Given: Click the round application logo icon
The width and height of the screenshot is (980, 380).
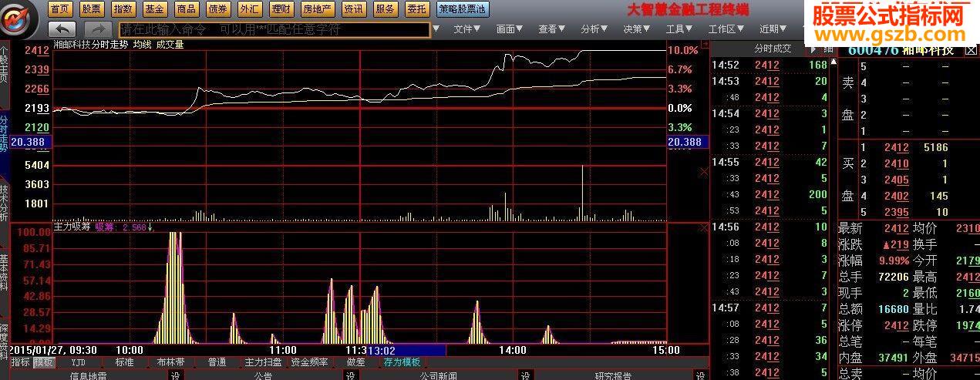Looking at the screenshot, I should [x=22, y=18].
